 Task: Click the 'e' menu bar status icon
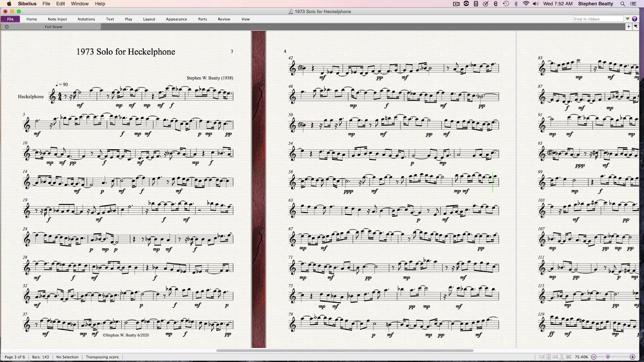point(496,4)
